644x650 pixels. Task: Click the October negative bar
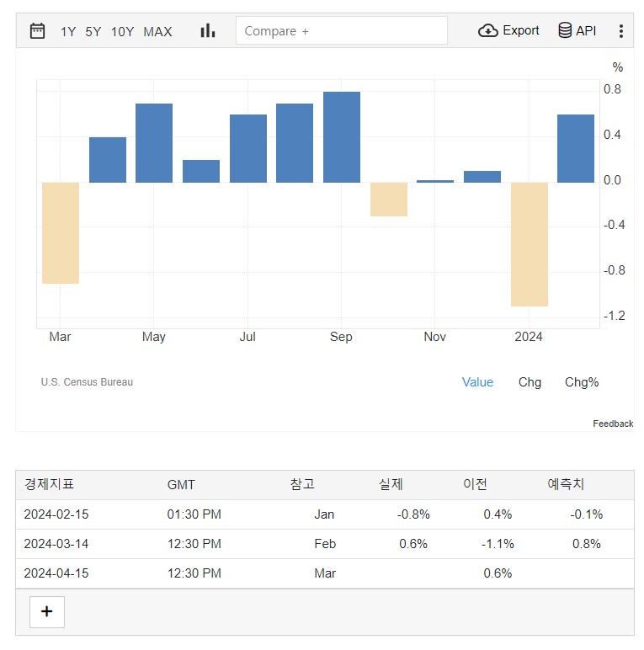pyautogui.click(x=389, y=199)
